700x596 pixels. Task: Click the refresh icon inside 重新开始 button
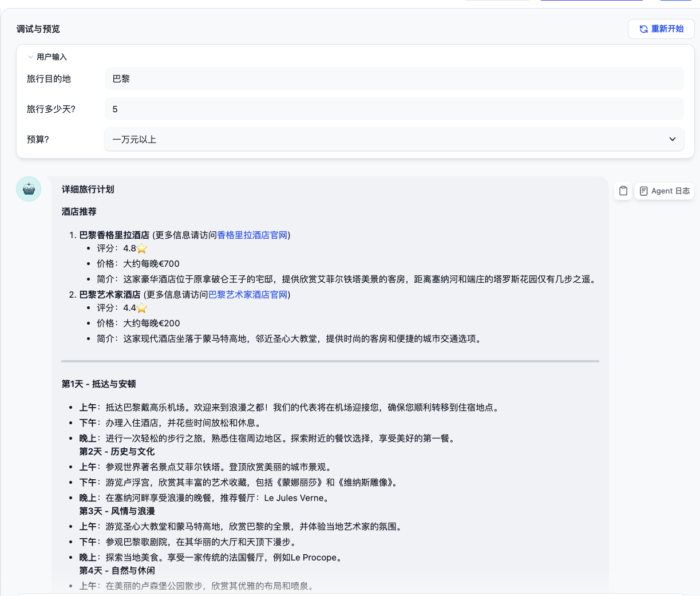click(x=643, y=29)
